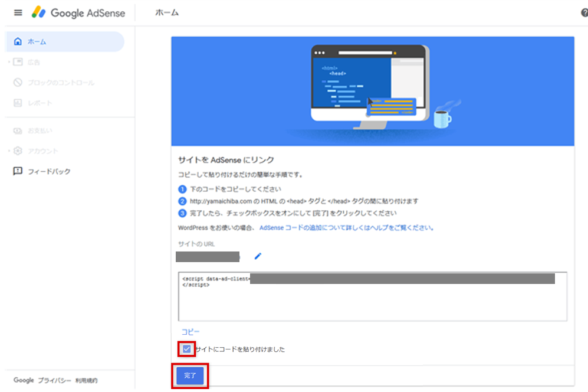The image size is (588, 392).
Task: Open the hamburger main menu
Action: click(x=18, y=13)
